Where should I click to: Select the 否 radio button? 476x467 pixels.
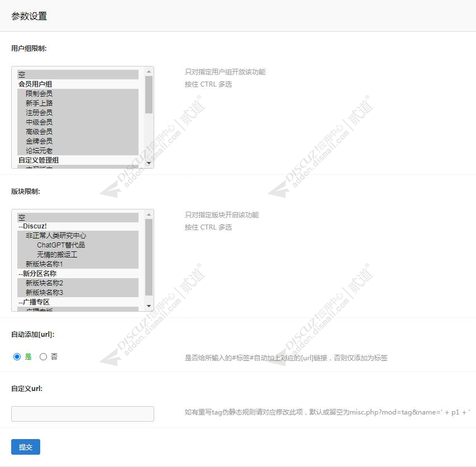43,356
